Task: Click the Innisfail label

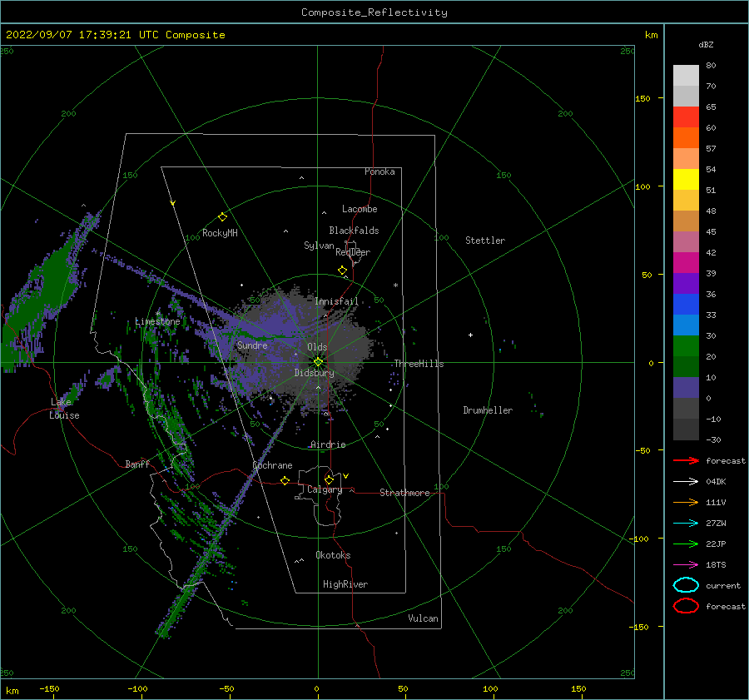Action: point(336,301)
